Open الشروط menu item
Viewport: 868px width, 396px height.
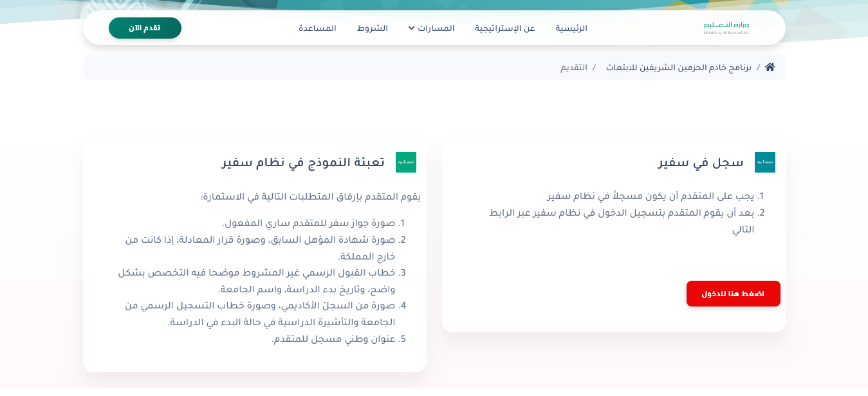373,28
